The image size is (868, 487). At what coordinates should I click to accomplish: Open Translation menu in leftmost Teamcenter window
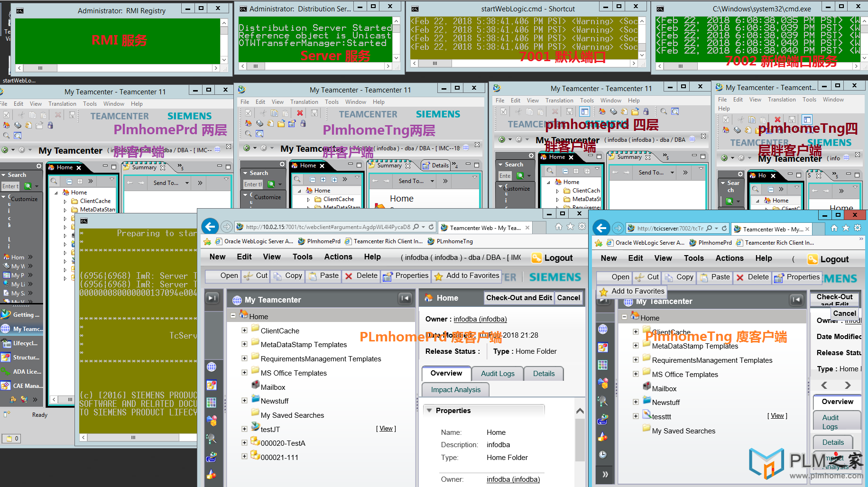tap(62, 104)
